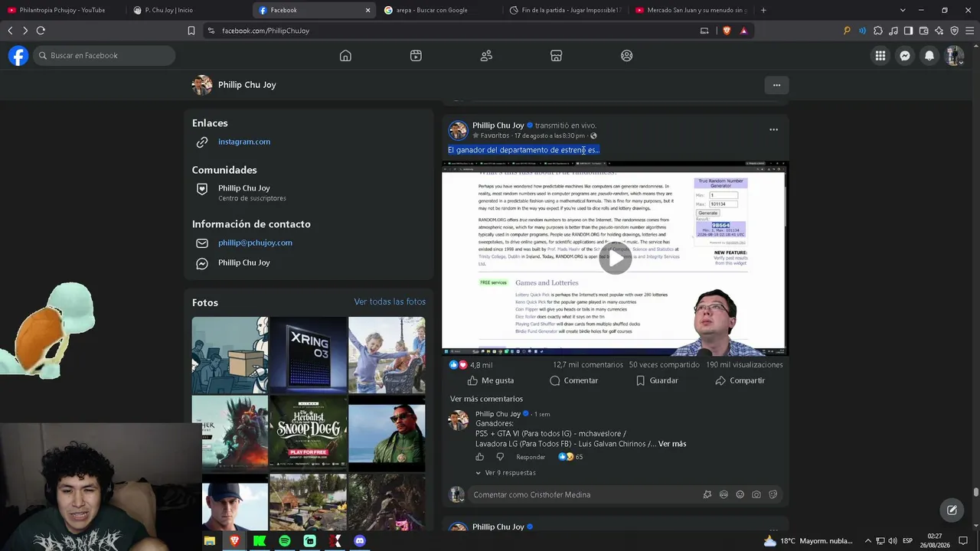Click the Facebook logo

18,56
